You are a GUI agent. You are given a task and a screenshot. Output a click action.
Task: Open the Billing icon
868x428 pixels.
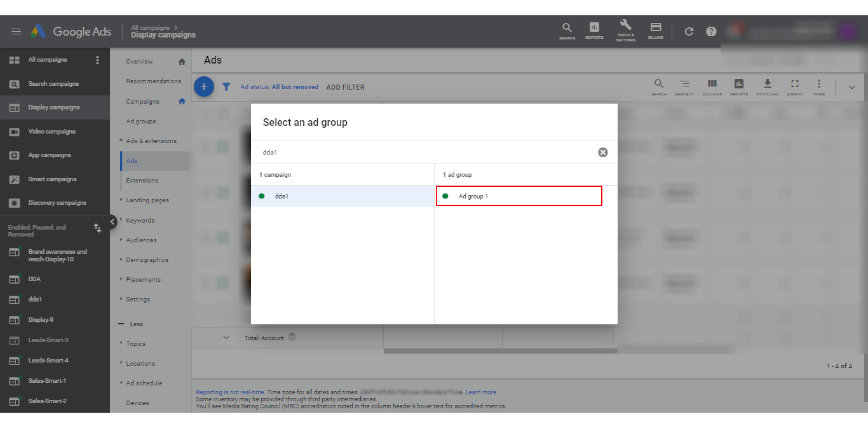656,31
